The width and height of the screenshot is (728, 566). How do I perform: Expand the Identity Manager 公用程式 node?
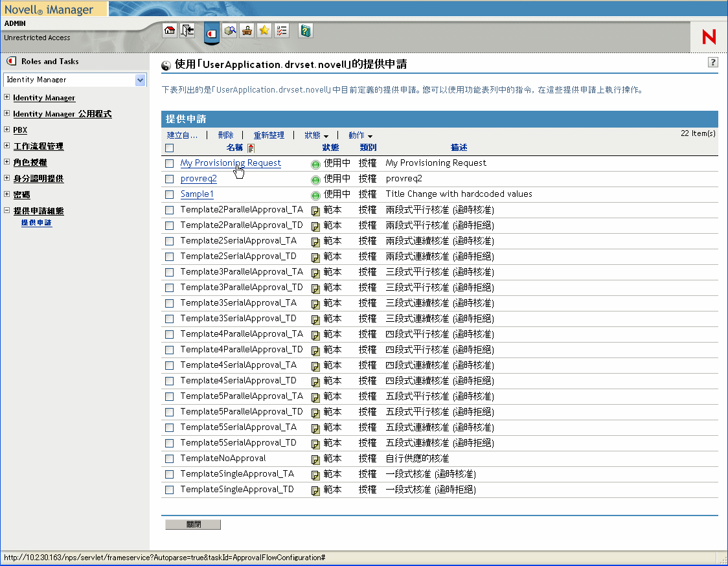point(6,113)
